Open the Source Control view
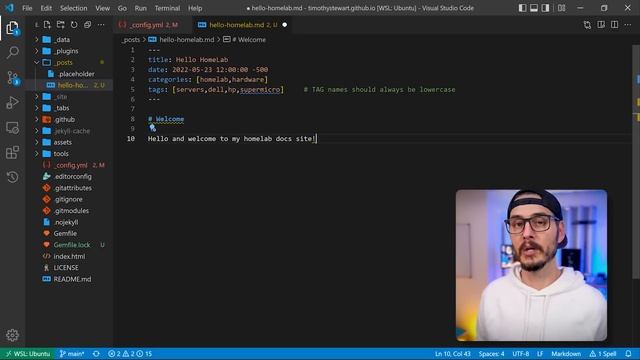The height and width of the screenshot is (360, 640). pos(12,78)
